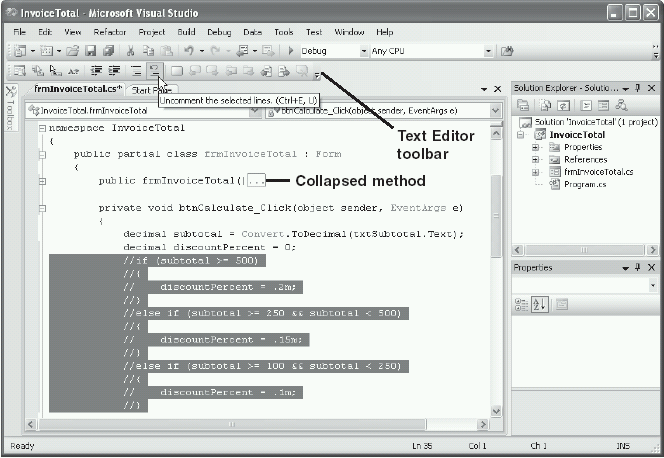Screen dimensions: 664x458
Task: Click the Display Word Completion icon
Action: [74, 71]
